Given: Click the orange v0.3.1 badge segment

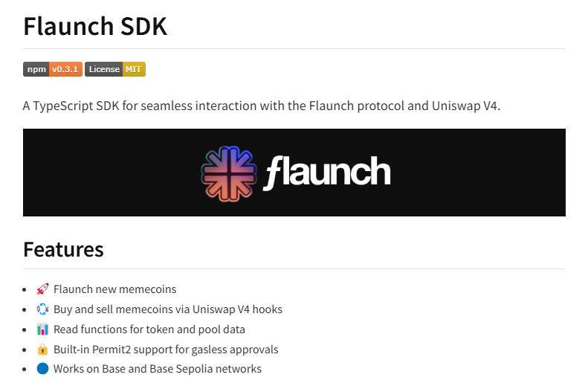Looking at the screenshot, I should tap(65, 69).
